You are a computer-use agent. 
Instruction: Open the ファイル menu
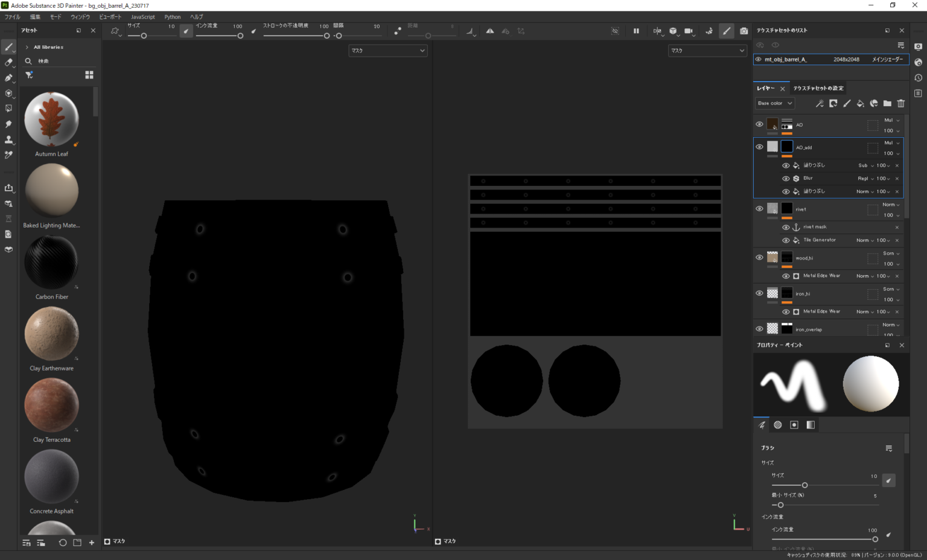pyautogui.click(x=12, y=17)
